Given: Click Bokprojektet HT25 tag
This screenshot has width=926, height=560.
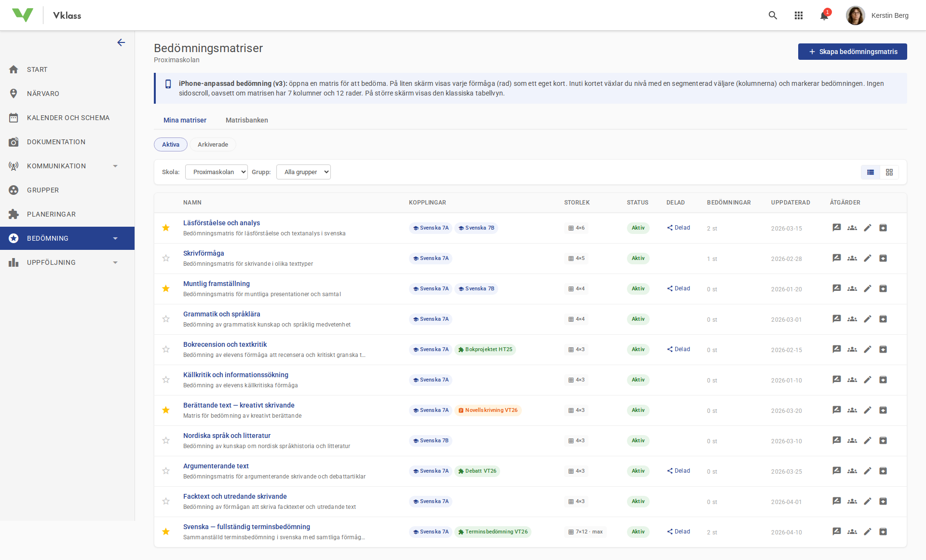Looking at the screenshot, I should point(485,349).
